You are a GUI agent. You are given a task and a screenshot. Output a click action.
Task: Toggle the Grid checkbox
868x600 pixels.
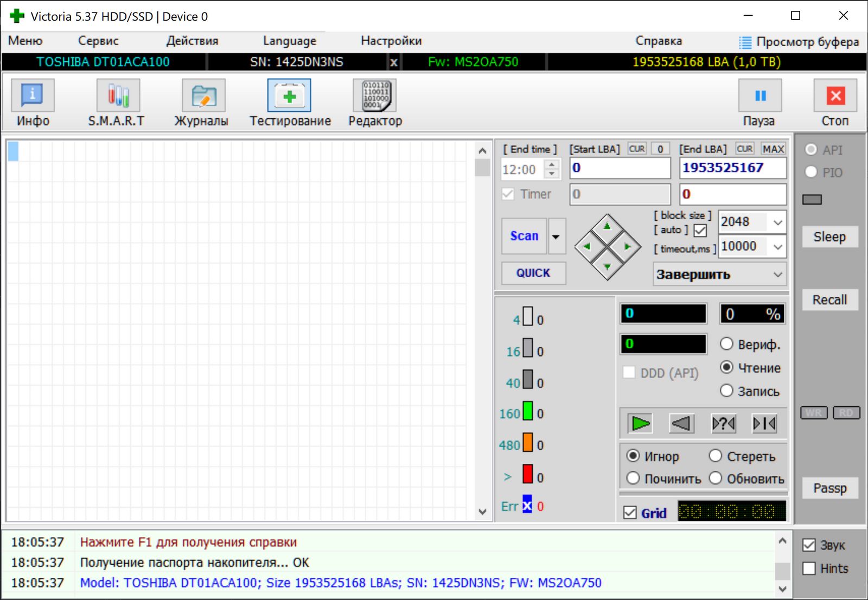click(x=630, y=513)
